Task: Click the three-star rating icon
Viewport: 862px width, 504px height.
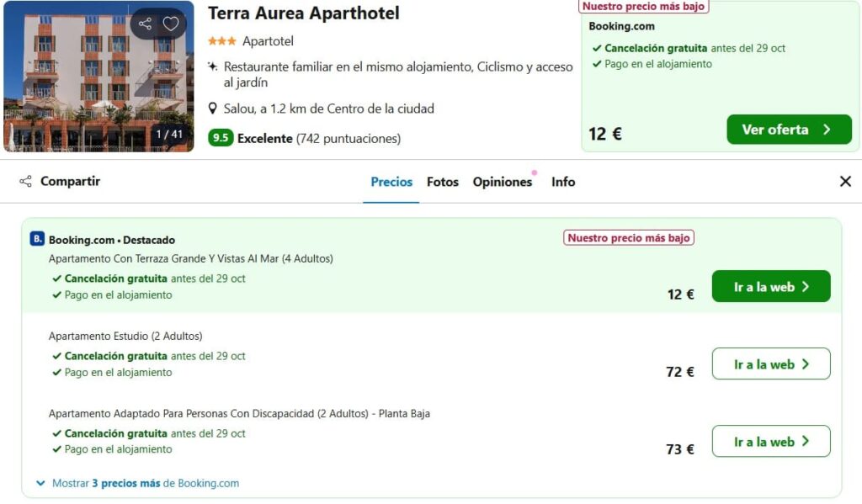Action: click(x=222, y=40)
